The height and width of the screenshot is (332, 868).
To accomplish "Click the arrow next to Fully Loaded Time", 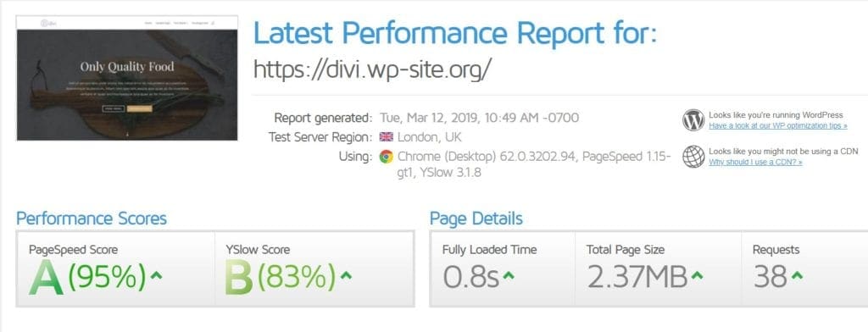I will click(x=509, y=275).
